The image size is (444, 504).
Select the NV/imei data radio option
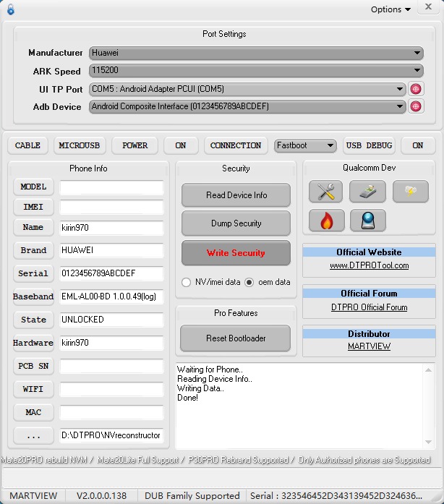187,282
